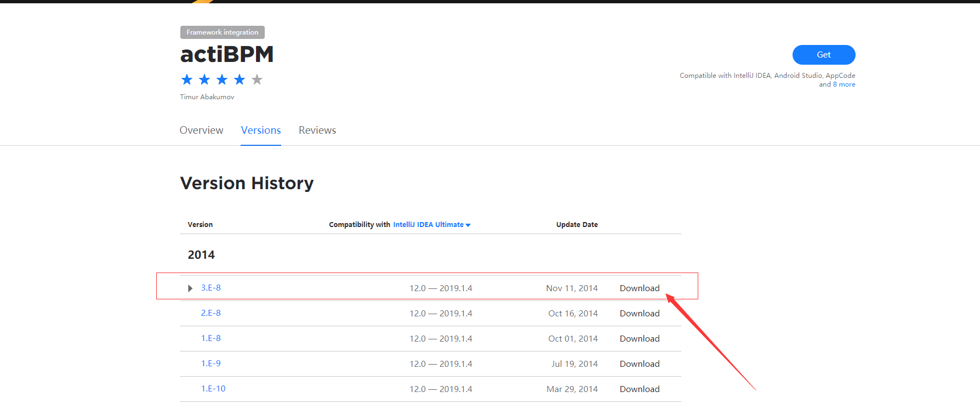Click the fourth rating star
The width and height of the screenshot is (980, 420).
pos(240,80)
